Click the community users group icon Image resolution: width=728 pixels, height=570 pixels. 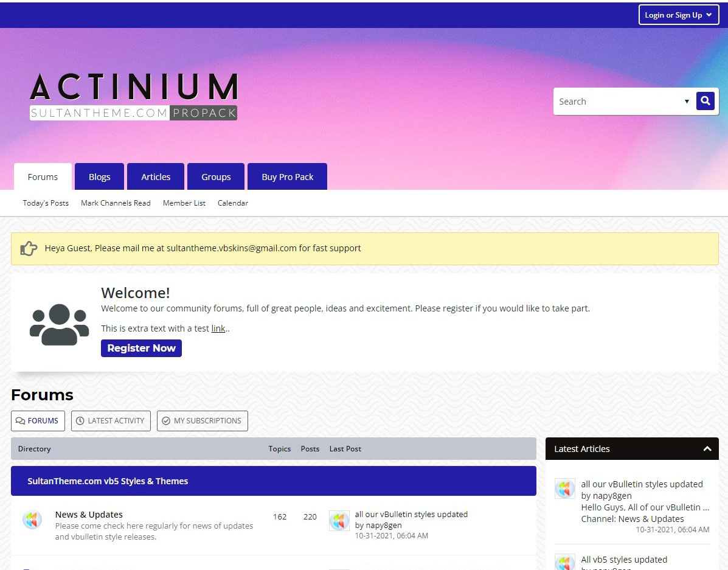pyautogui.click(x=60, y=324)
